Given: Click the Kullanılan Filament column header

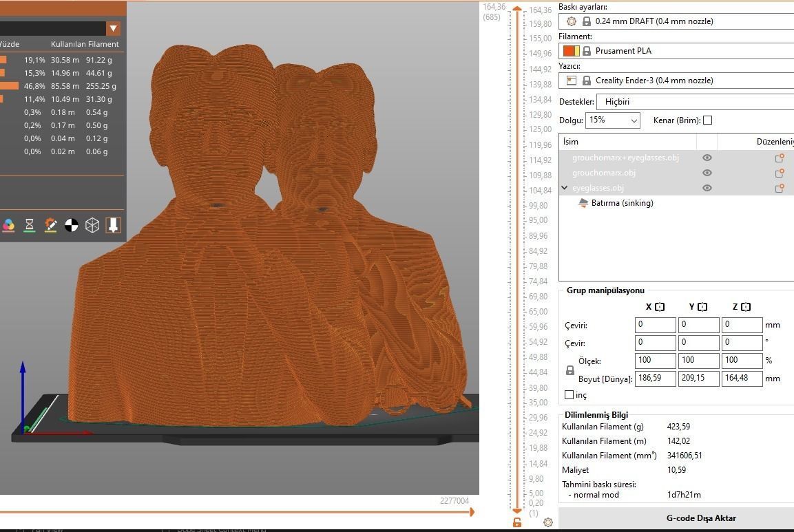Looking at the screenshot, I should tap(85, 44).
